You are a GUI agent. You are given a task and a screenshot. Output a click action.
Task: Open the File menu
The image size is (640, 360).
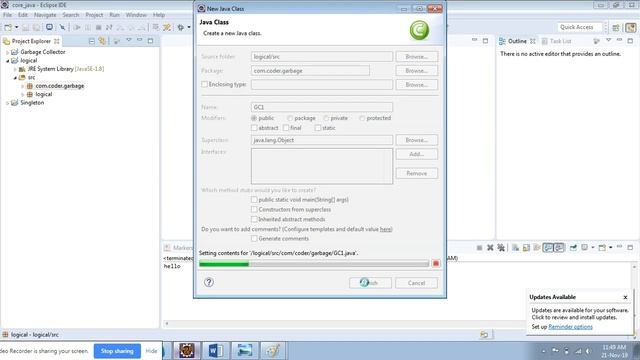[x=7, y=15]
